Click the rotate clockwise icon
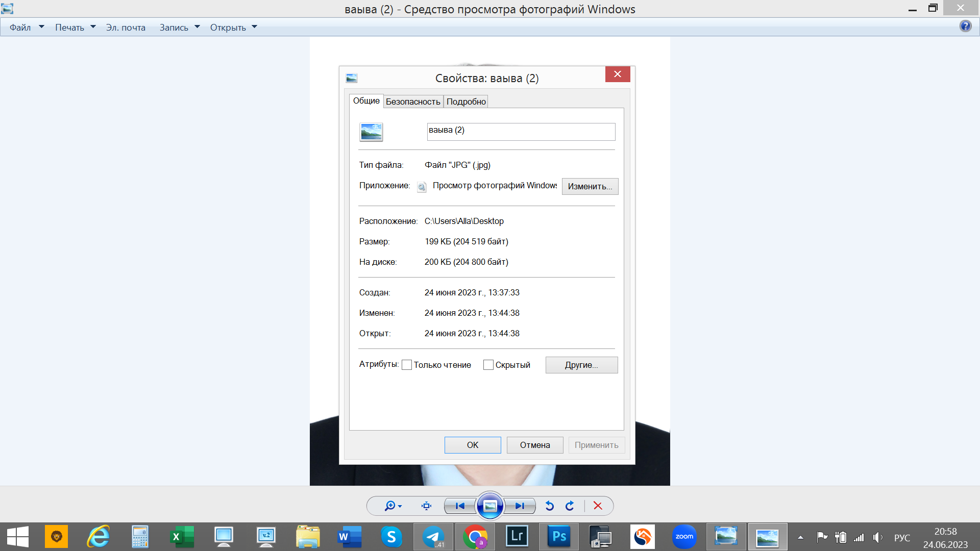The image size is (980, 551). pos(570,506)
